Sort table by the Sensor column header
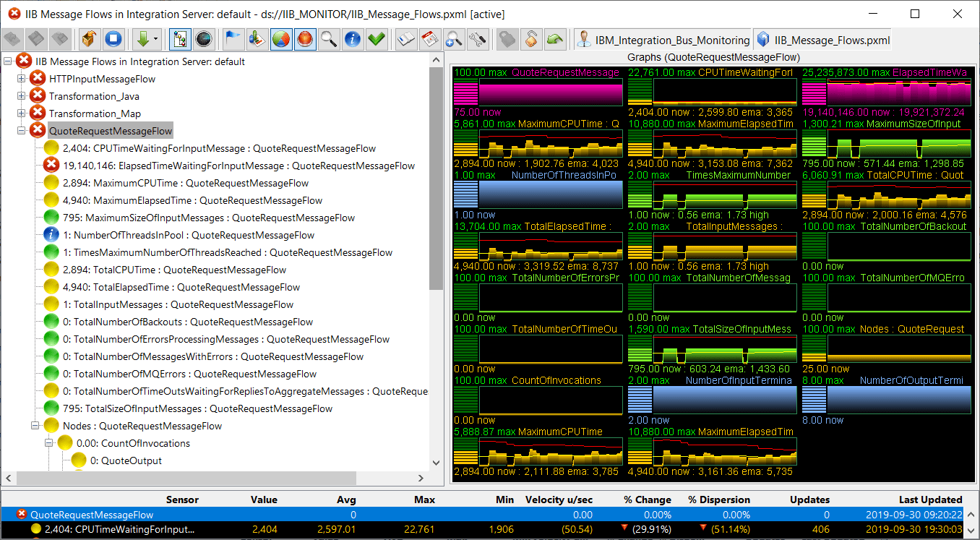980x540 pixels. (x=182, y=500)
